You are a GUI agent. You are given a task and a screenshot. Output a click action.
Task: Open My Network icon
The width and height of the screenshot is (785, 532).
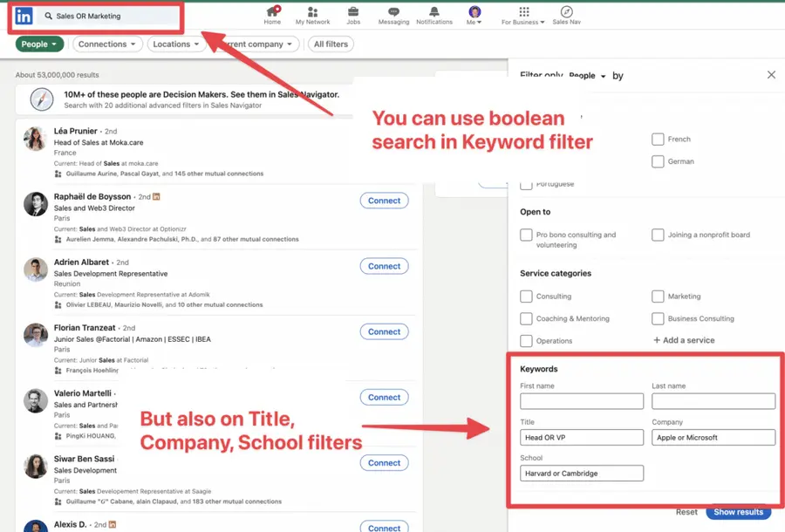click(312, 15)
